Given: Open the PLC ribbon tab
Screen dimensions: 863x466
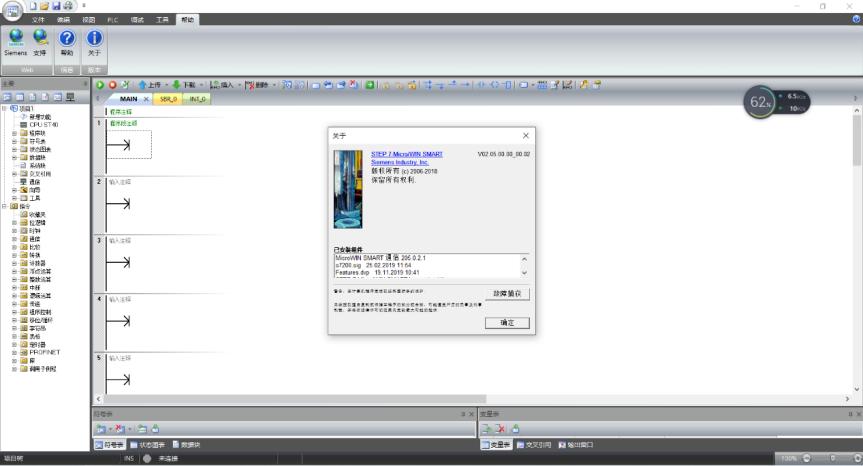Looking at the screenshot, I should (x=113, y=20).
